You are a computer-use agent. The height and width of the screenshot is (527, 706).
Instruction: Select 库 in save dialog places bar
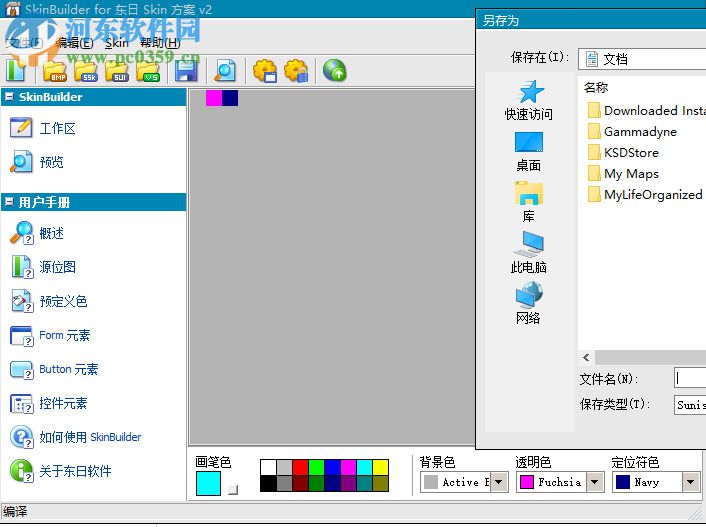pos(529,202)
